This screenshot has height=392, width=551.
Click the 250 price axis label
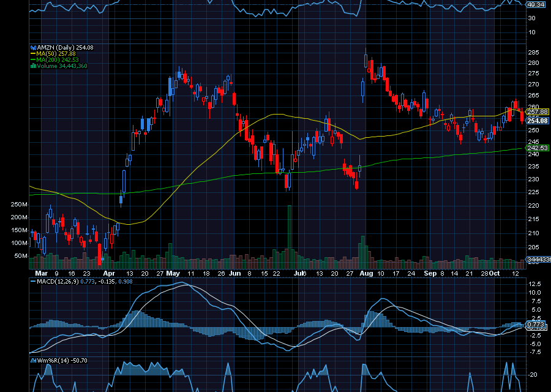tap(533, 130)
